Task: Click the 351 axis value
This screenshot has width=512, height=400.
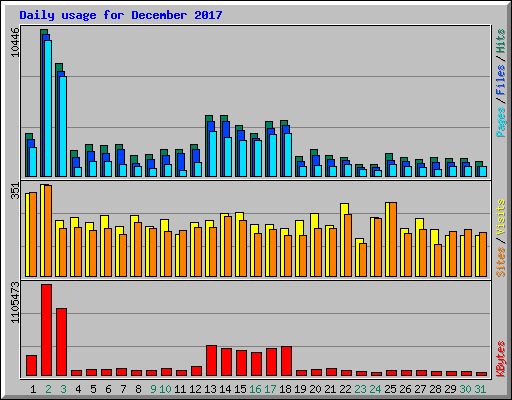Action: (15, 191)
